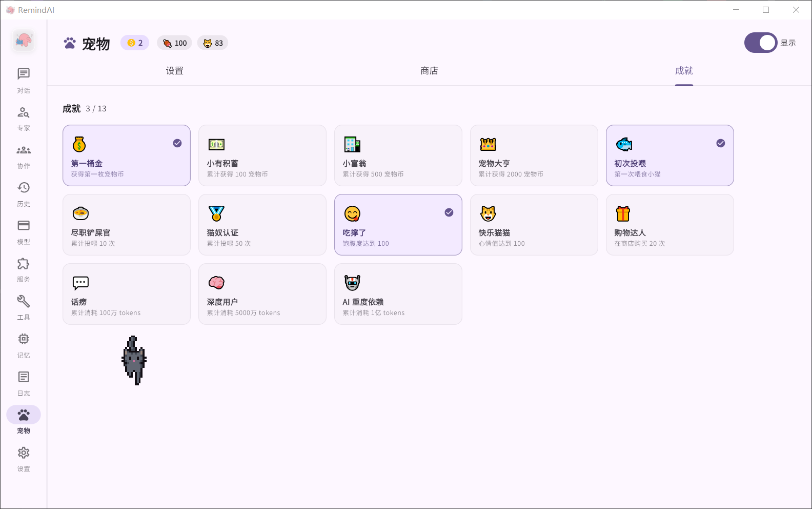The image size is (812, 509).
Task: Click the brain icon of 深度用户
Action: coord(216,283)
